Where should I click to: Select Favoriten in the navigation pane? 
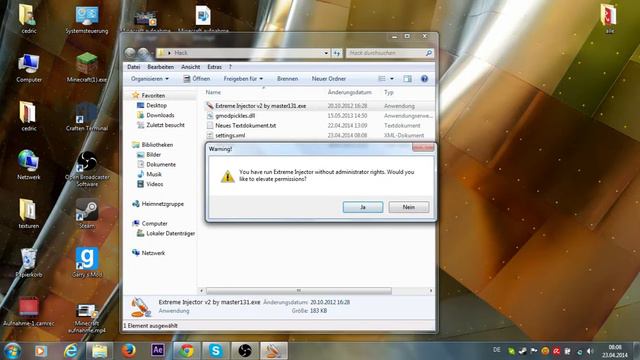click(x=153, y=96)
